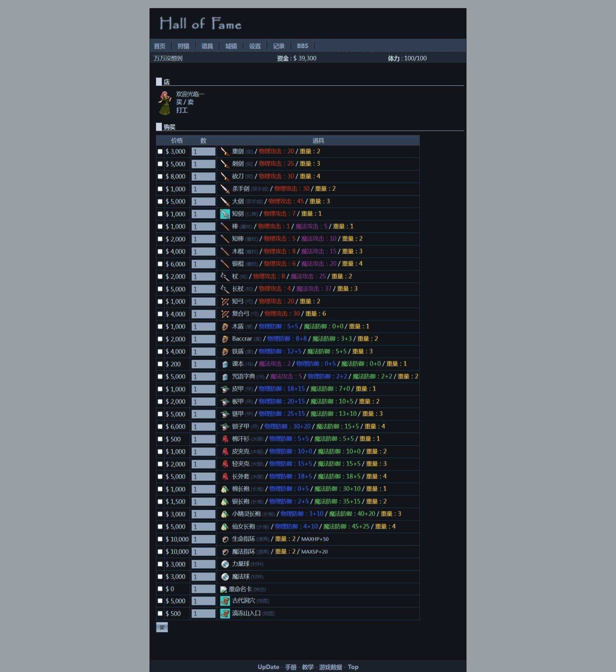The image size is (616, 672).
Task: Enable the 仙女长袍 checkbox
Action: click(x=160, y=527)
